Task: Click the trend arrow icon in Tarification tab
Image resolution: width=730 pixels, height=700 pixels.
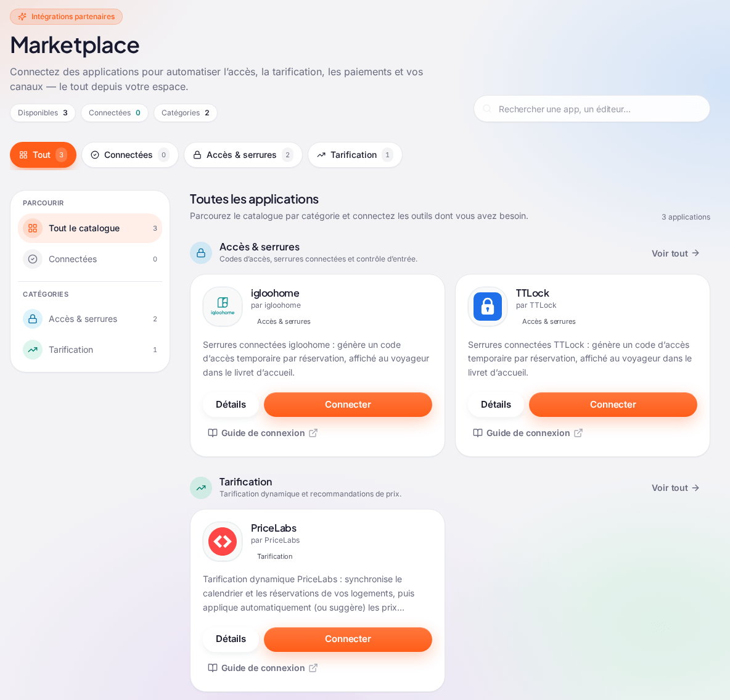Action: [321, 155]
